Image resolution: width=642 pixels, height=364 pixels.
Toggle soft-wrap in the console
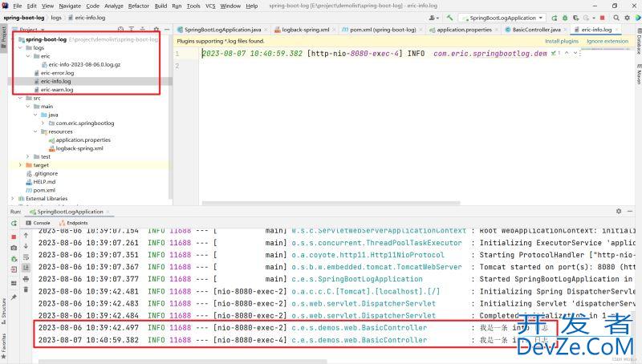click(26, 257)
